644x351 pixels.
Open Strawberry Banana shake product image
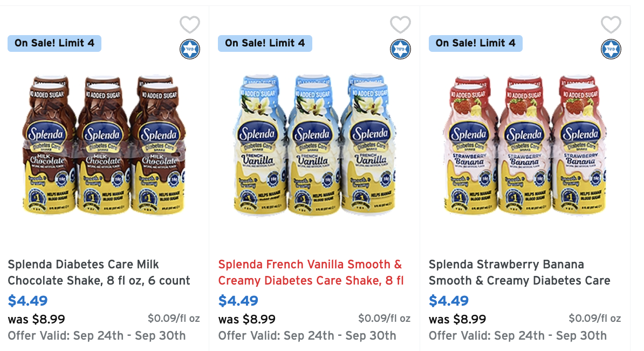(525, 145)
